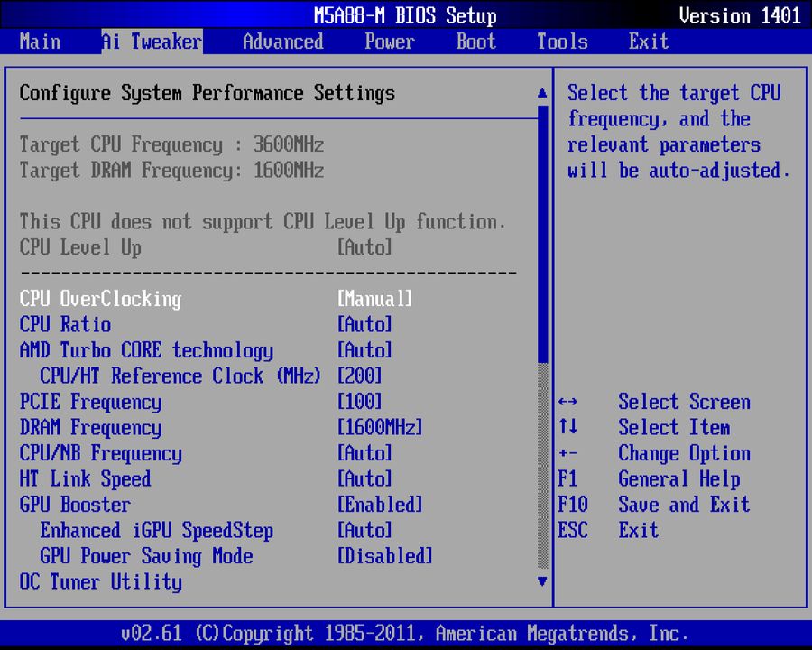Screen dimensions: 812x650
Task: Select Enhanced iGPU SpeedStep setting
Action: coord(156,531)
